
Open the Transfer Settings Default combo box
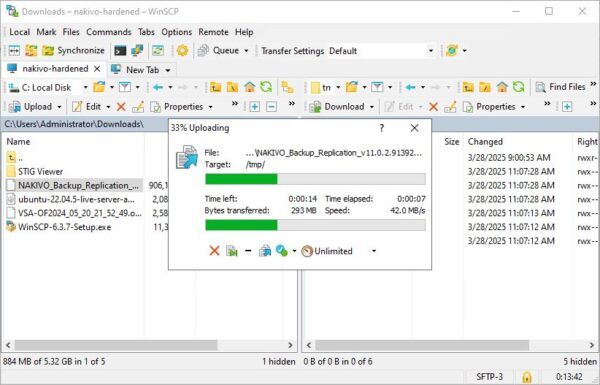pyautogui.click(x=382, y=51)
